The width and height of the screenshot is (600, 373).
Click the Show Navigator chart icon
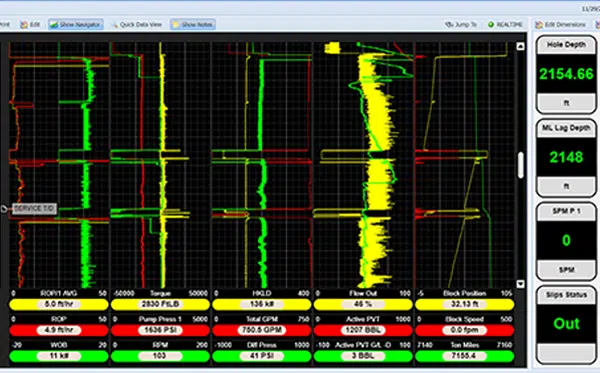pyautogui.click(x=54, y=25)
